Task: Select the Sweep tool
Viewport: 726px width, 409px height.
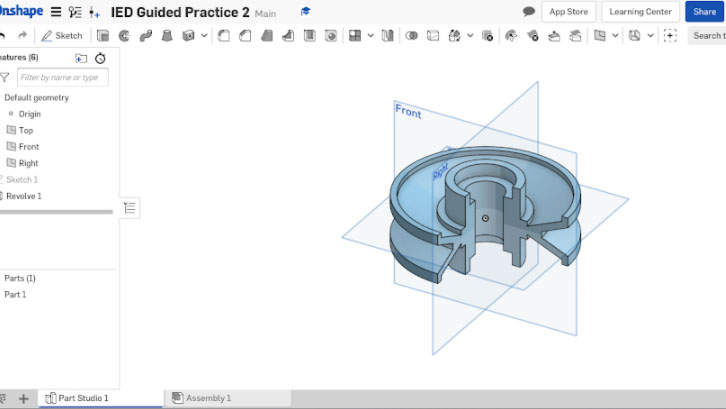Action: click(145, 36)
